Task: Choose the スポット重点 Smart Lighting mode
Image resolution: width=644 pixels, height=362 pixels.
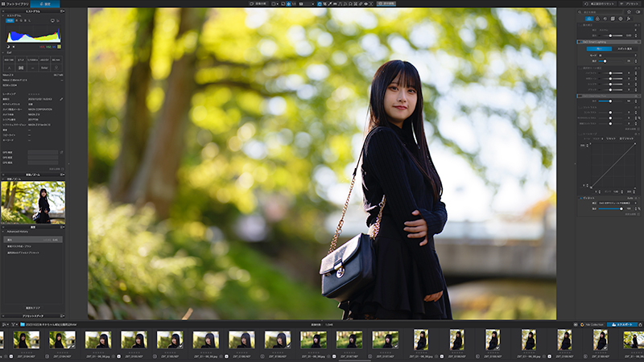Action: (625, 49)
